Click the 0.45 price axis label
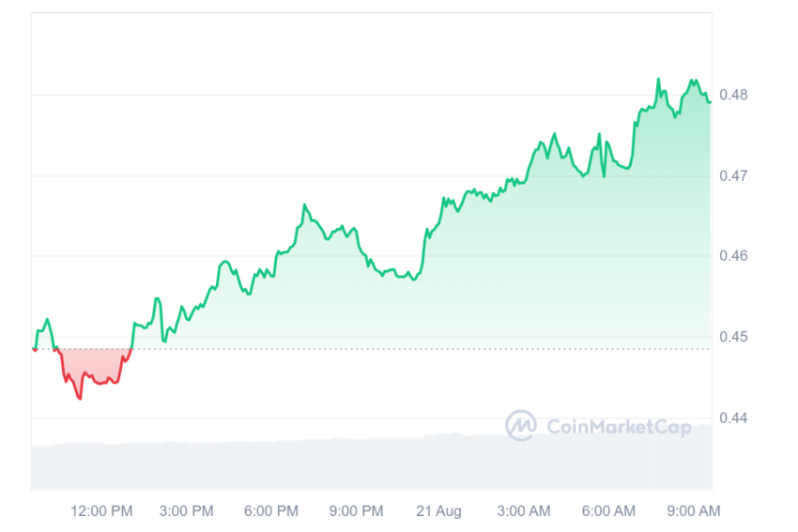Screen dimensions: 798x532 point(733,337)
